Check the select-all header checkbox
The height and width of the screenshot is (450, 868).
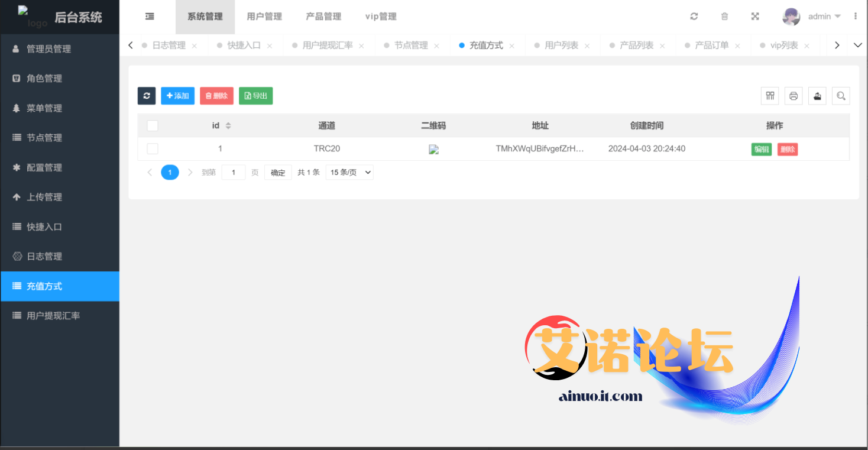pyautogui.click(x=153, y=125)
